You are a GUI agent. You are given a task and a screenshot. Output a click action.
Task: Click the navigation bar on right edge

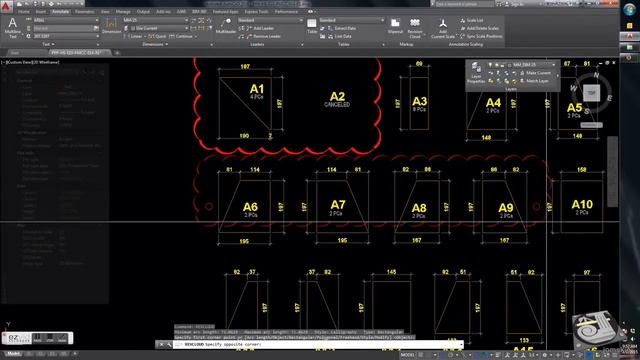613,171
